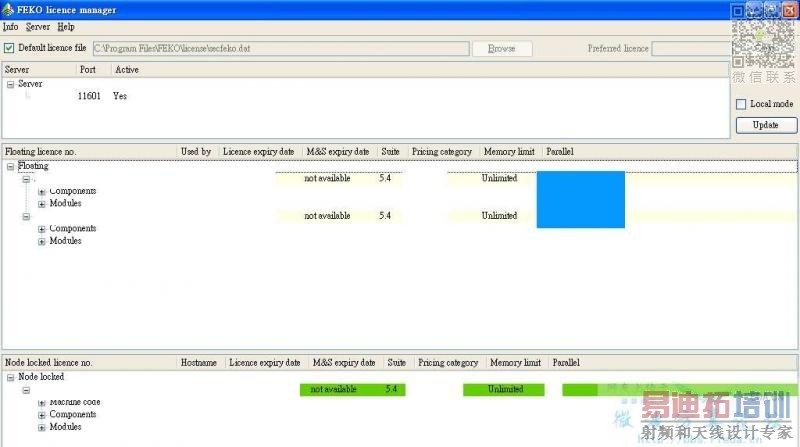Collapse the Floating tree node
This screenshot has width=800, height=447.
click(10, 166)
